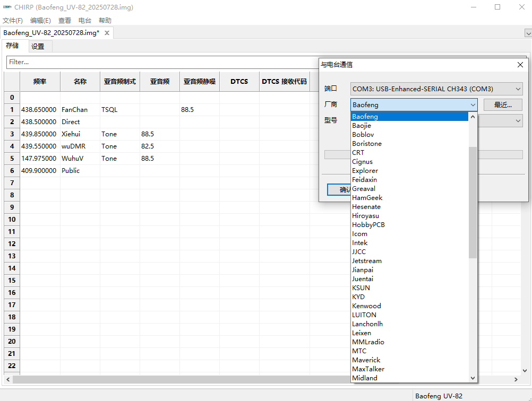Select Cignus from vendor list

[409, 162]
